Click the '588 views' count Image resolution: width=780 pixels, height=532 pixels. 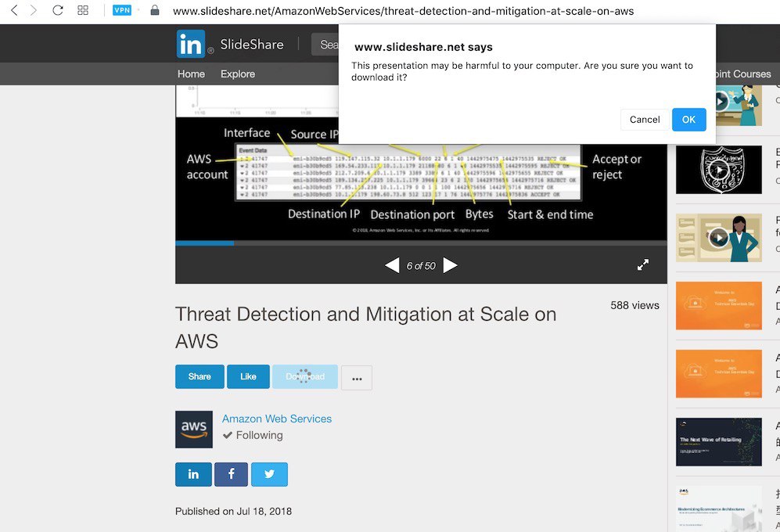[x=634, y=306]
